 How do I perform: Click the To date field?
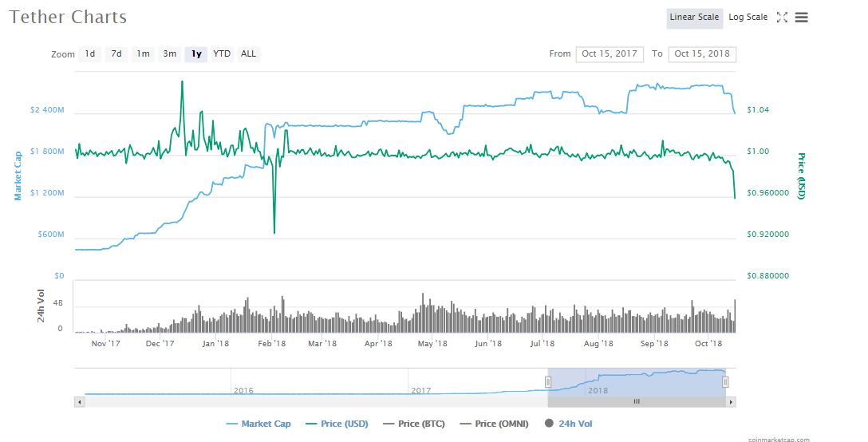pyautogui.click(x=702, y=54)
